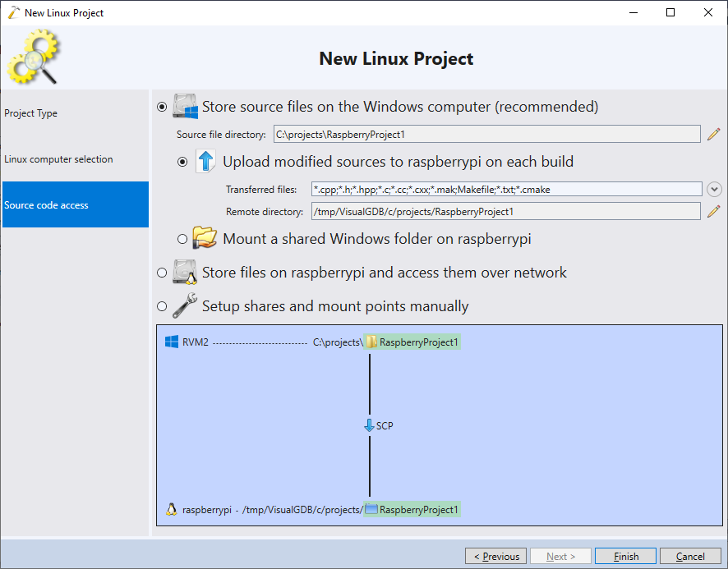Minimize the New Linux Project window

(634, 12)
